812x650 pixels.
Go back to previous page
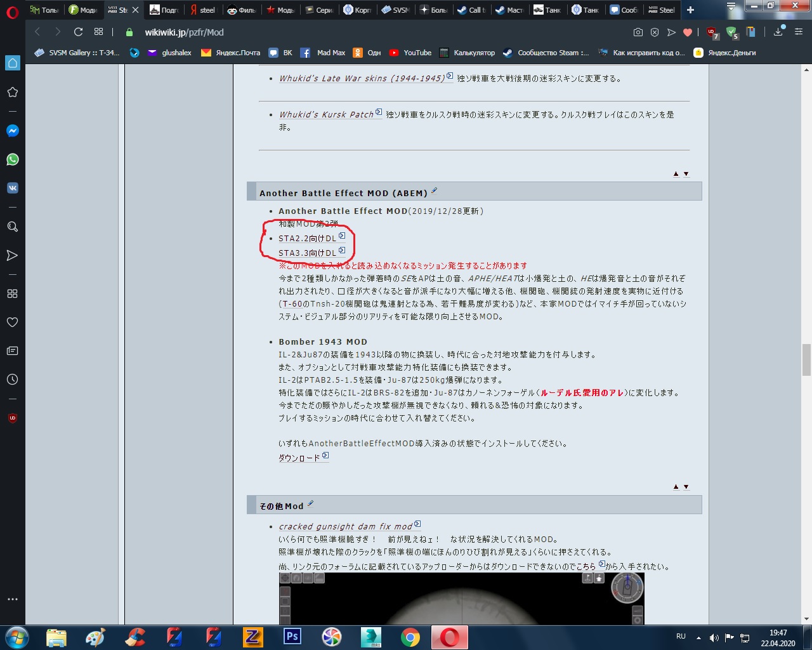coord(37,32)
